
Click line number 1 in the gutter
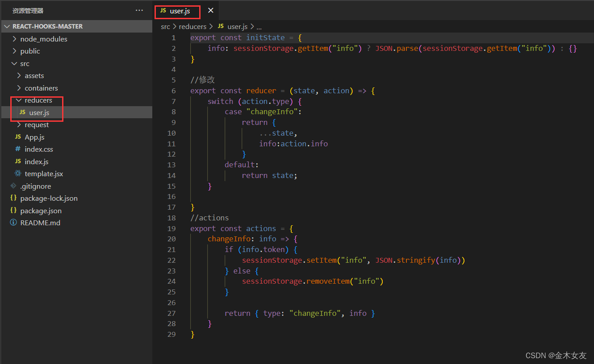point(174,37)
